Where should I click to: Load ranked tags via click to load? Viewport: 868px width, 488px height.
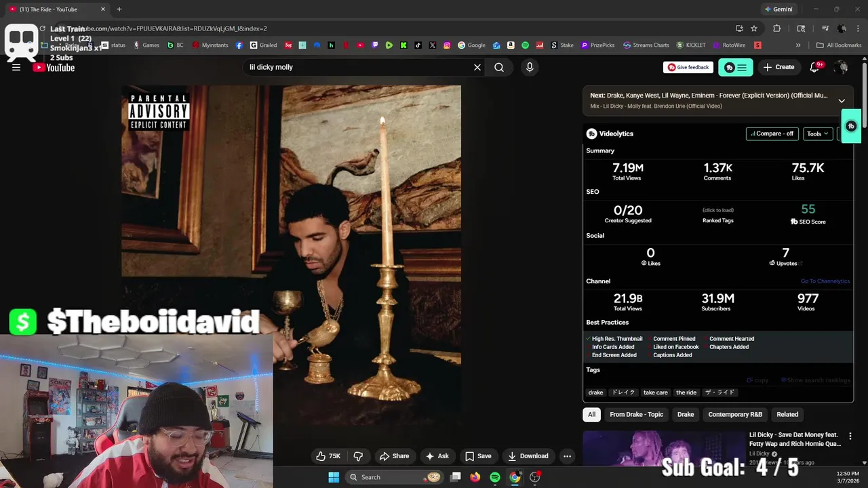(x=717, y=210)
